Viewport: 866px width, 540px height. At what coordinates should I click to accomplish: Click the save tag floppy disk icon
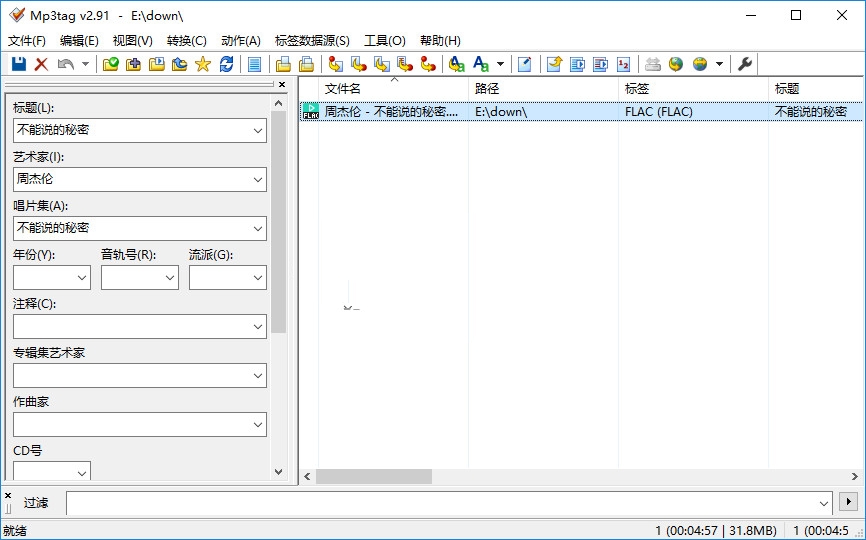click(x=18, y=64)
